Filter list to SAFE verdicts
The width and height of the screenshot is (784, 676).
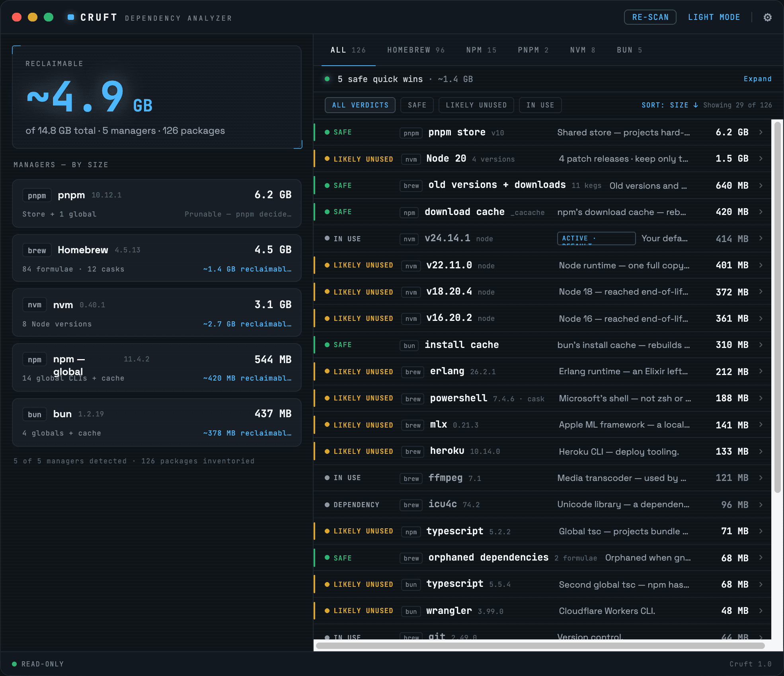click(x=417, y=105)
